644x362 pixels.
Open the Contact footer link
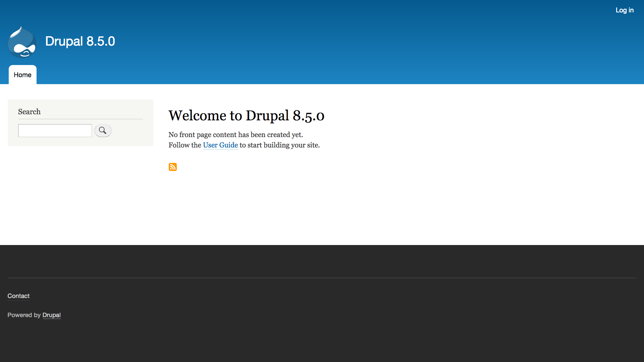tap(18, 296)
